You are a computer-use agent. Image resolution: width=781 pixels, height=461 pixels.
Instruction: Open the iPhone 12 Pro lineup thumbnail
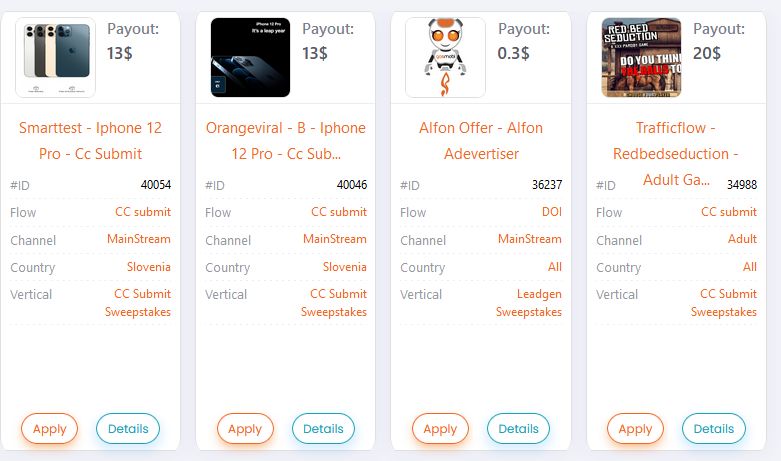point(55,57)
